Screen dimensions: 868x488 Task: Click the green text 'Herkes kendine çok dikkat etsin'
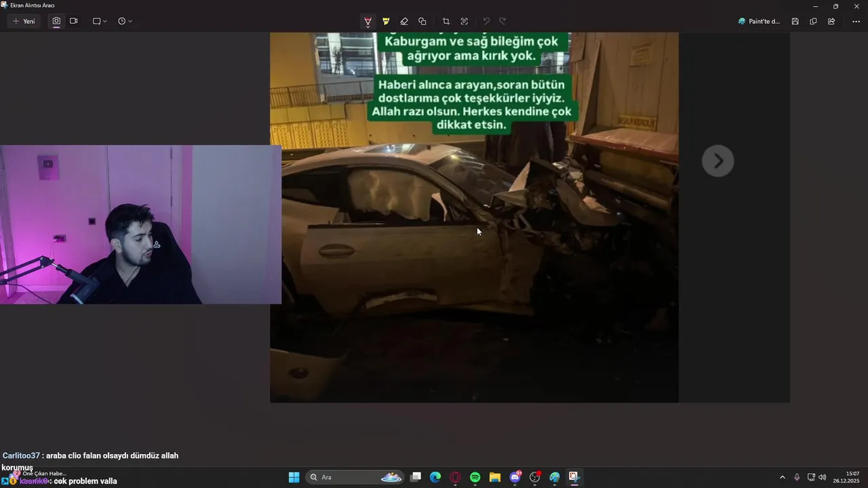coord(471,119)
